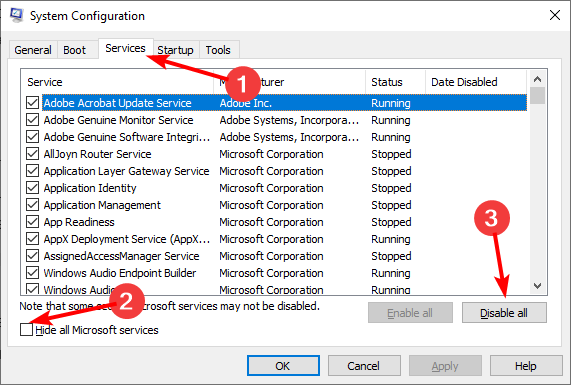Click the scrollbar down arrow
Image resolution: width=571 pixels, height=385 pixels.
pyautogui.click(x=537, y=286)
